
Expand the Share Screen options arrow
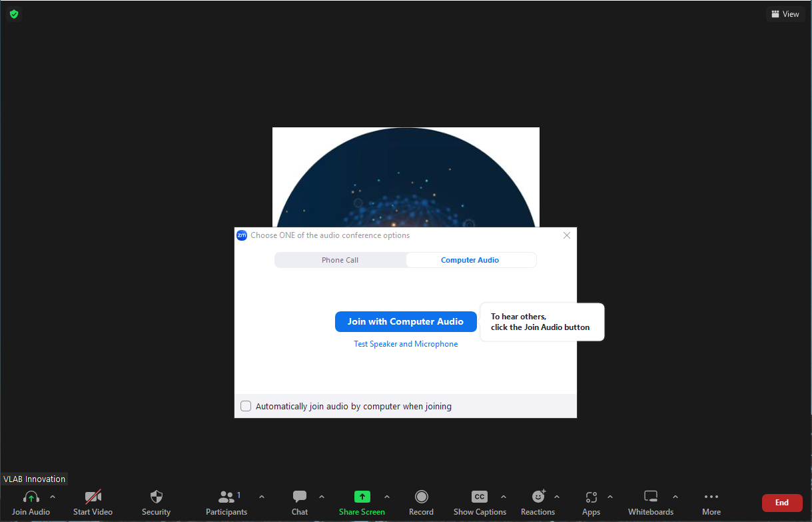click(387, 497)
